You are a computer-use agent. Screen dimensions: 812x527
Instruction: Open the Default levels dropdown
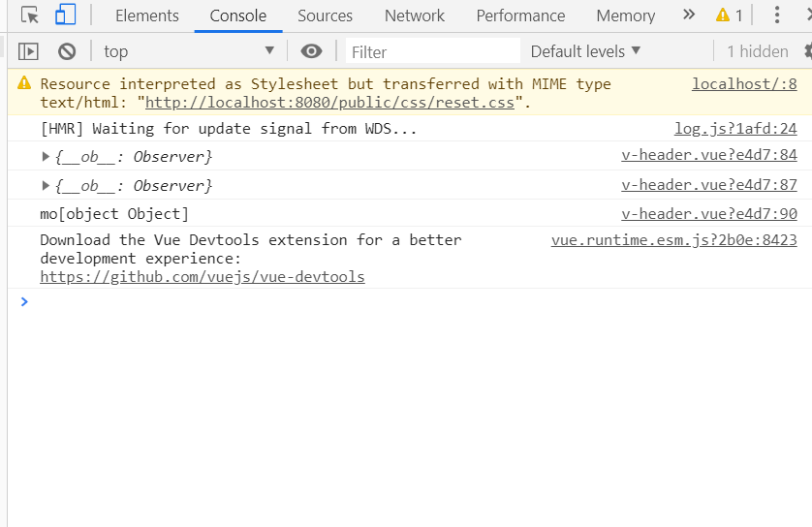click(x=585, y=51)
